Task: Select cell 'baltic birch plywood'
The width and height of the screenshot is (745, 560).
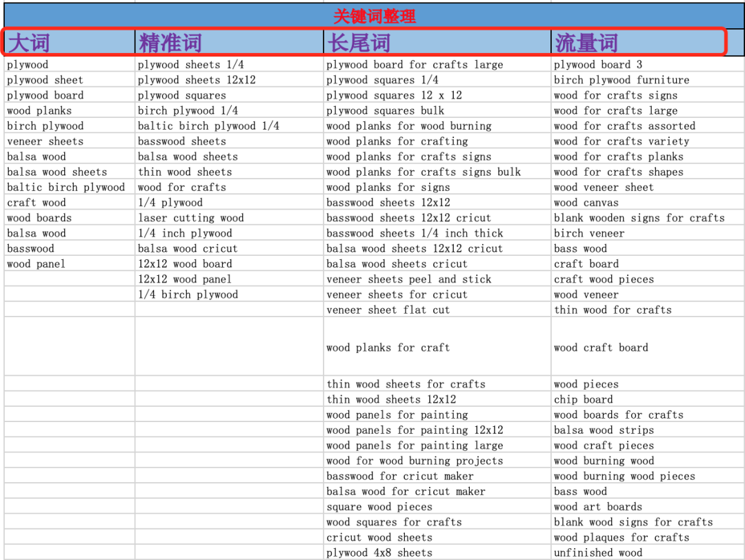Action: pyautogui.click(x=70, y=187)
